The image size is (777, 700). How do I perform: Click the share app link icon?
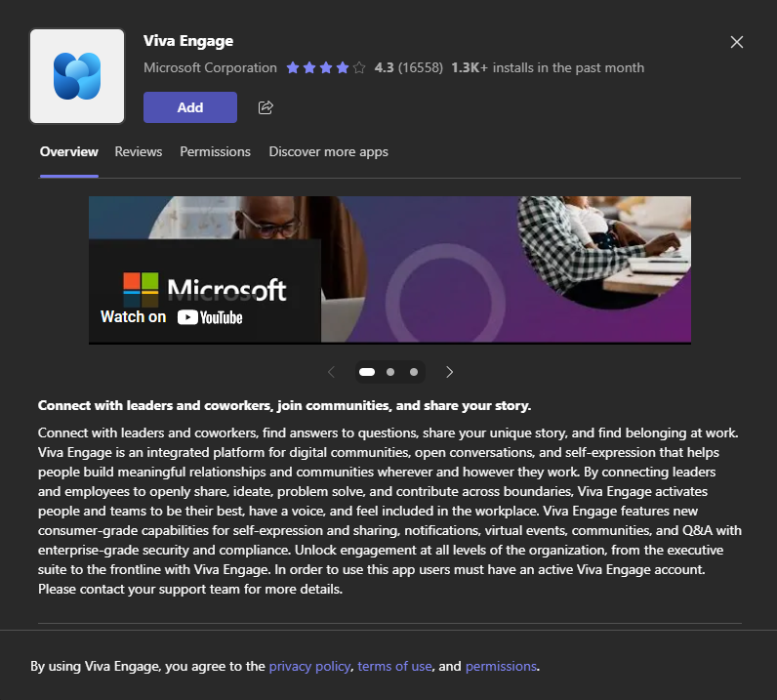266,107
